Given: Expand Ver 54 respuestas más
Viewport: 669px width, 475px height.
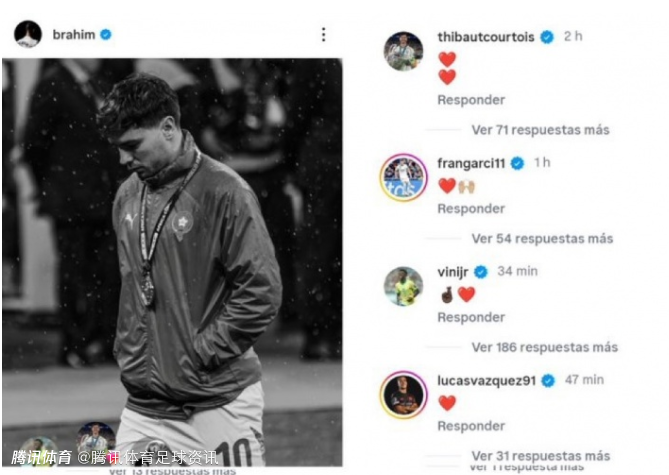Looking at the screenshot, I should pyautogui.click(x=542, y=239).
